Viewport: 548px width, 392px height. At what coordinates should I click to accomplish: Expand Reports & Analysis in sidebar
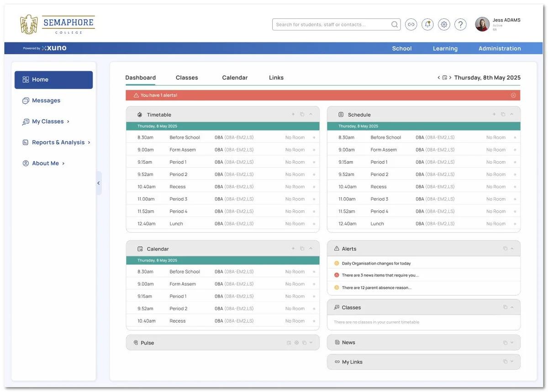(x=58, y=142)
